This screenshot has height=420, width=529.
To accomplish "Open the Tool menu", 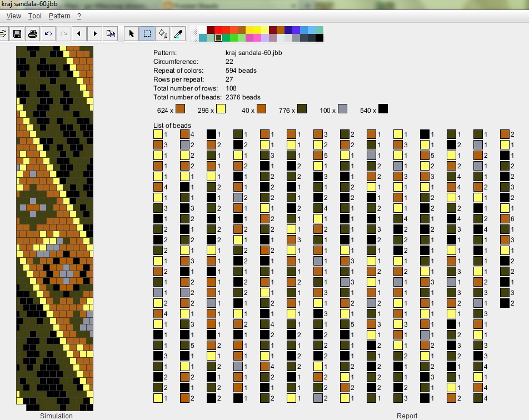I will coord(35,17).
